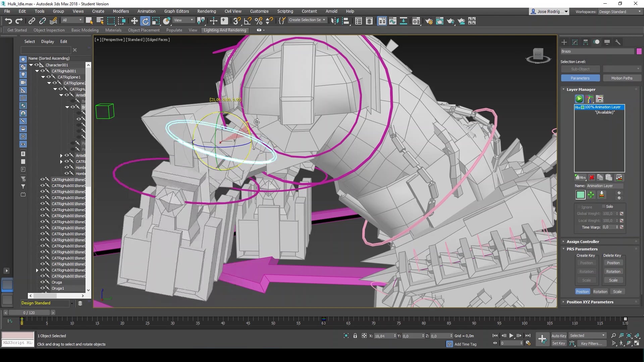Open the Display command panel tab
Image resolution: width=644 pixels, height=362 pixels.
point(607,42)
